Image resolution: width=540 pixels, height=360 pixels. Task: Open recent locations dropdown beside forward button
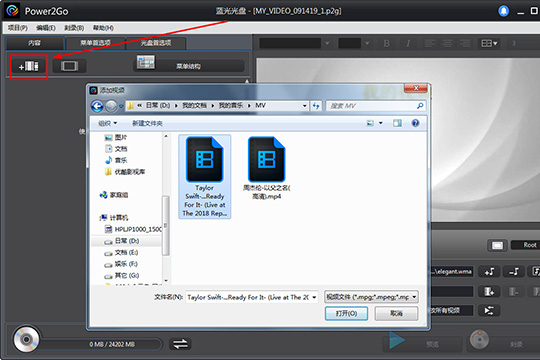click(121, 106)
